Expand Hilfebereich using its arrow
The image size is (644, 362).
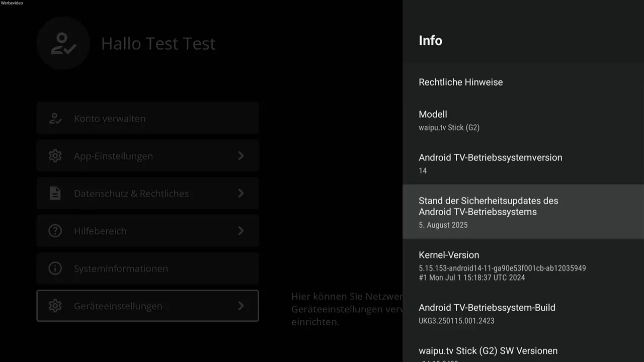coord(240,231)
